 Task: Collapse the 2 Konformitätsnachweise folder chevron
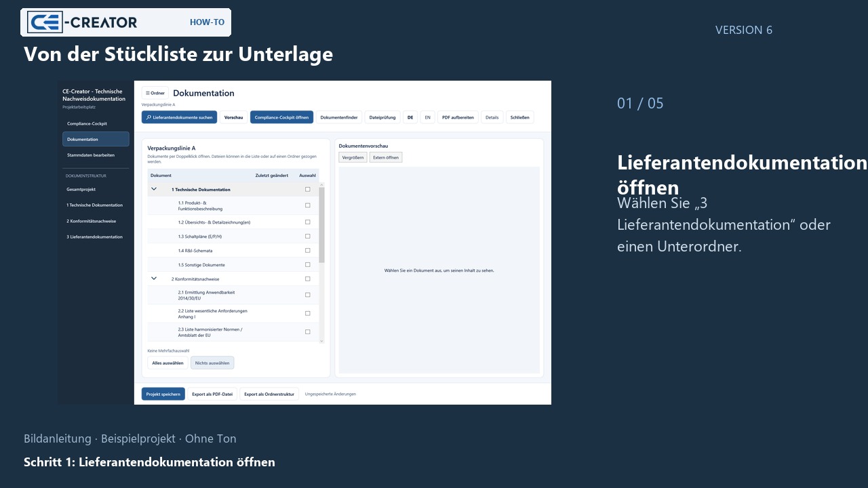pos(154,279)
